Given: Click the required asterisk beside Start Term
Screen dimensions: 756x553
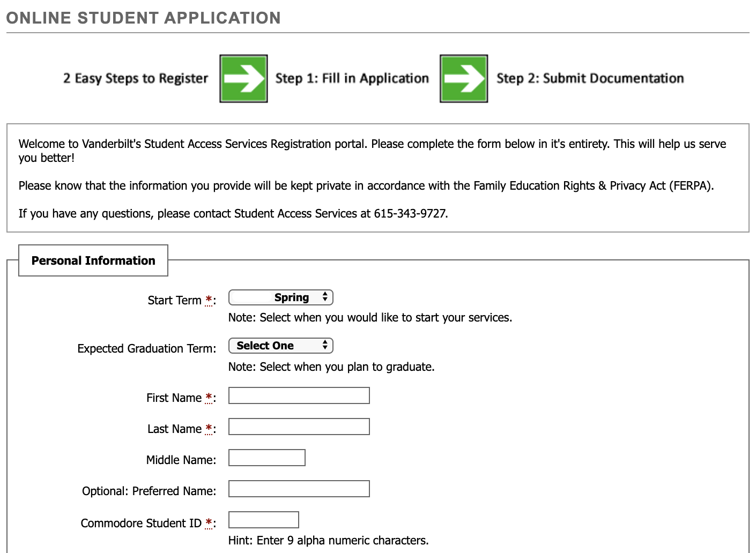Looking at the screenshot, I should 209,300.
